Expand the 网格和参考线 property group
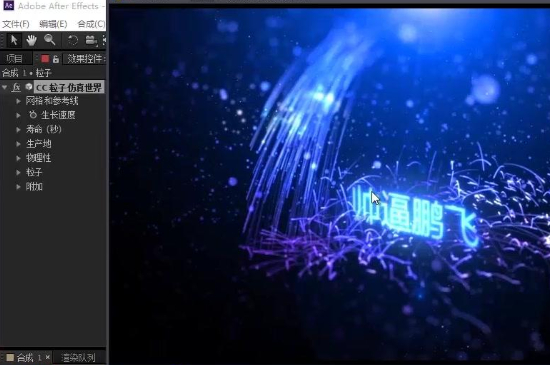 coord(18,101)
